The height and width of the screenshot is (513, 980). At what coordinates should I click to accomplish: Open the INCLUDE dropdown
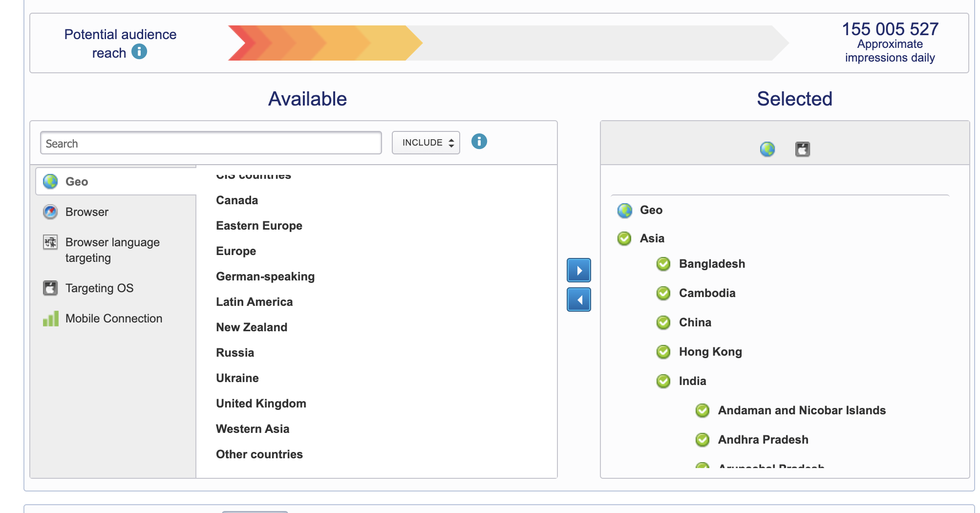[x=426, y=143]
